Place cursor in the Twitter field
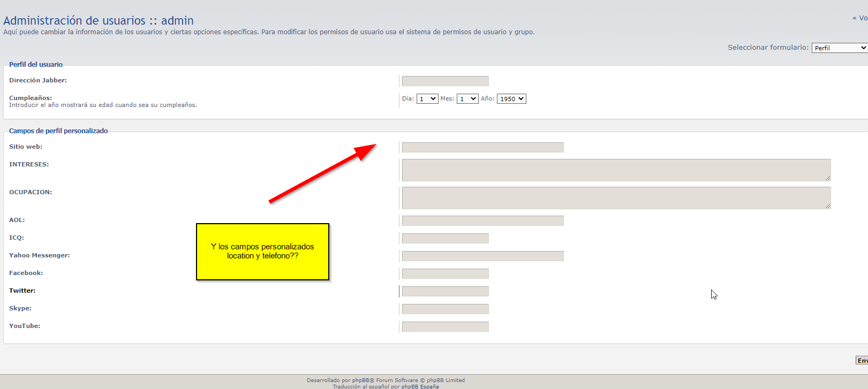This screenshot has height=389, width=868. coord(445,292)
